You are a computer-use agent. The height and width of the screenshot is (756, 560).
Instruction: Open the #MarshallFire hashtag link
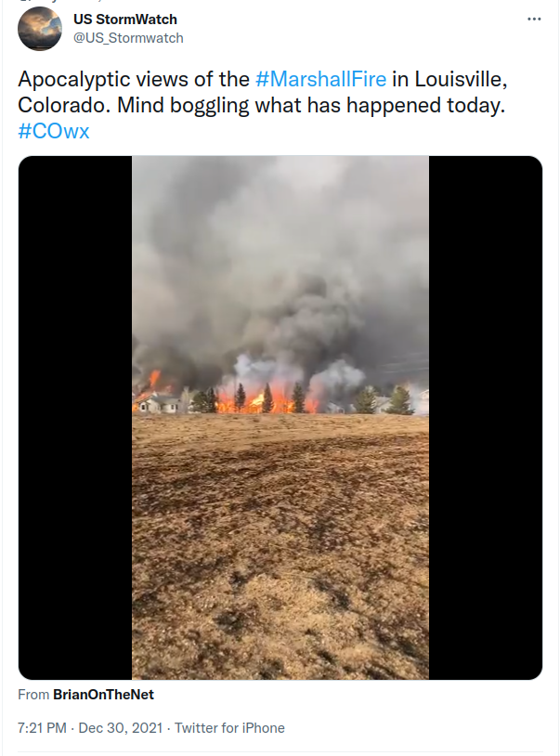pyautogui.click(x=320, y=79)
